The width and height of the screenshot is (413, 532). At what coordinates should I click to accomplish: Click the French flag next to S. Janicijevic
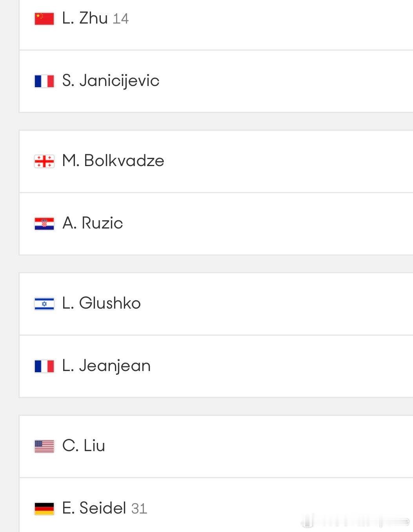tap(44, 81)
